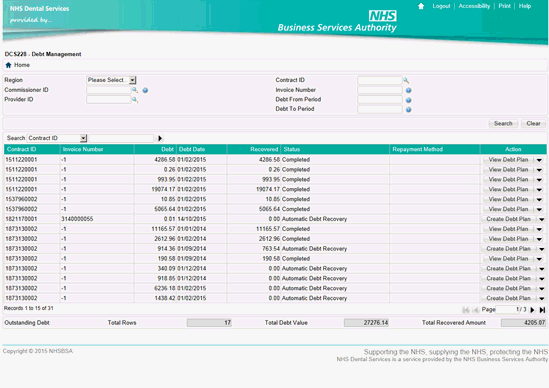Go to first page arrow

coord(466,310)
